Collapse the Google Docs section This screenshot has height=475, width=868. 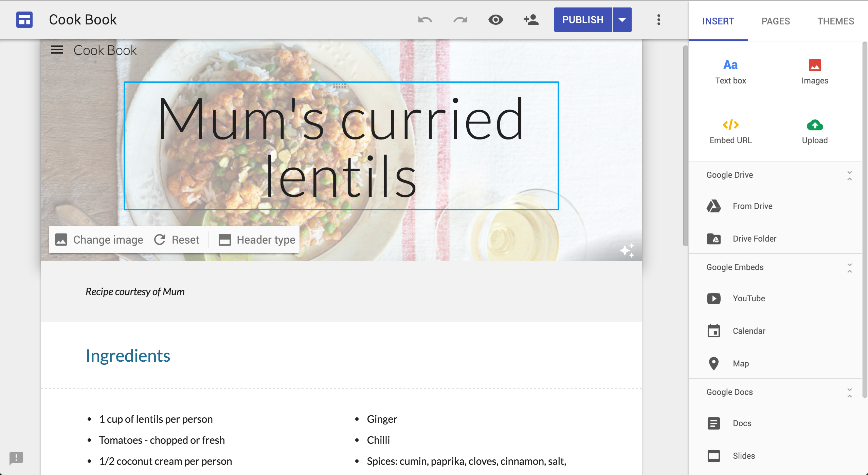(849, 393)
